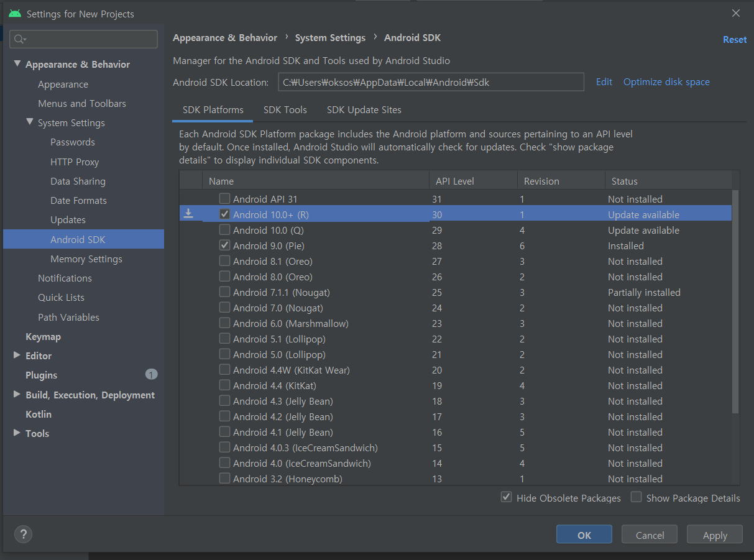Collapse the System Settings tree arrow
The height and width of the screenshot is (560, 754).
click(29, 122)
